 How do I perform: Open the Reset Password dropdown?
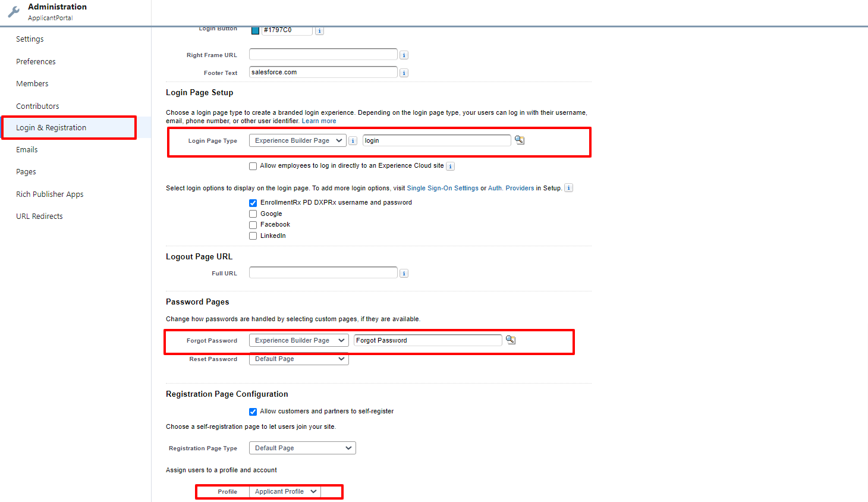pyautogui.click(x=298, y=359)
